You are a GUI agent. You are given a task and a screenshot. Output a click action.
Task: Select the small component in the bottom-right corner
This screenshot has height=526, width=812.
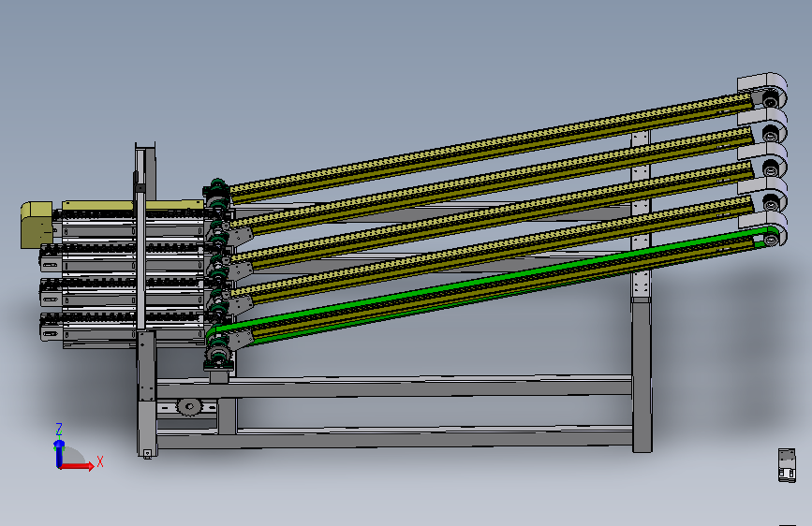787,465
